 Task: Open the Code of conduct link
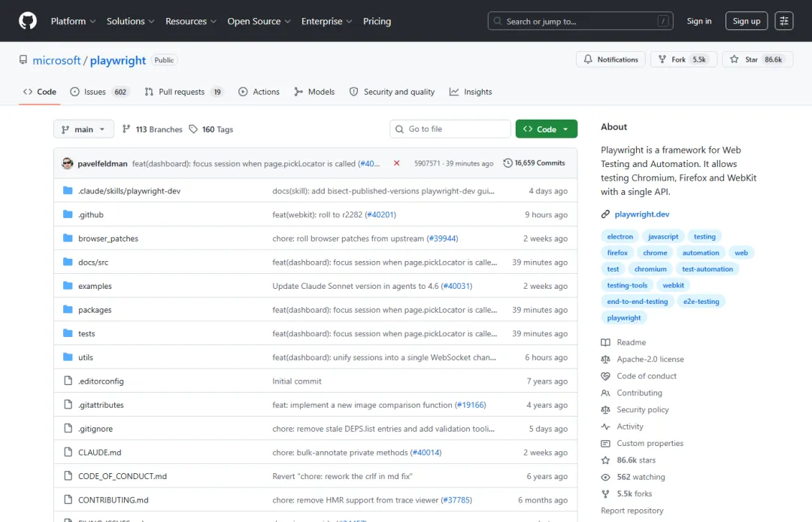coord(647,377)
